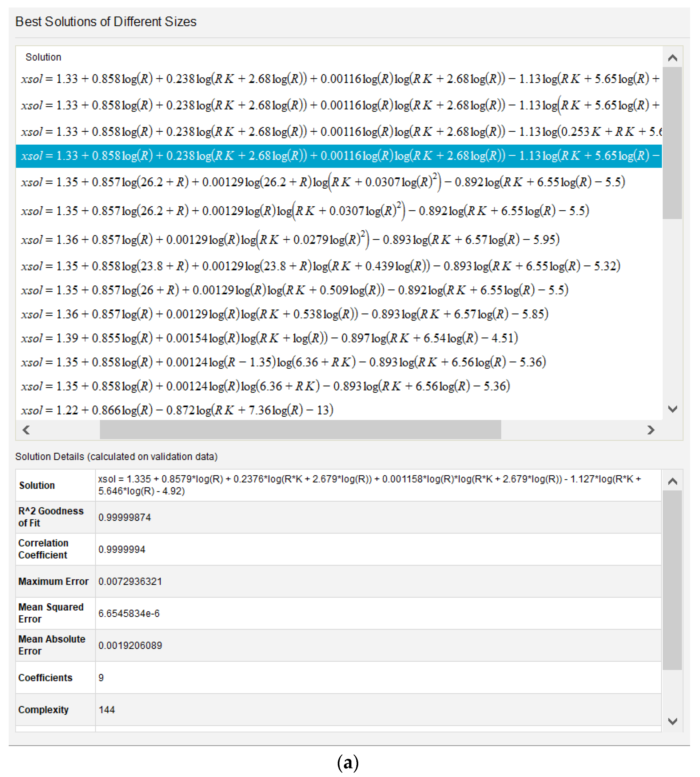Select solution starting 1.22 + 0.866log(R)
The width and height of the screenshot is (700, 777).
click(177, 410)
